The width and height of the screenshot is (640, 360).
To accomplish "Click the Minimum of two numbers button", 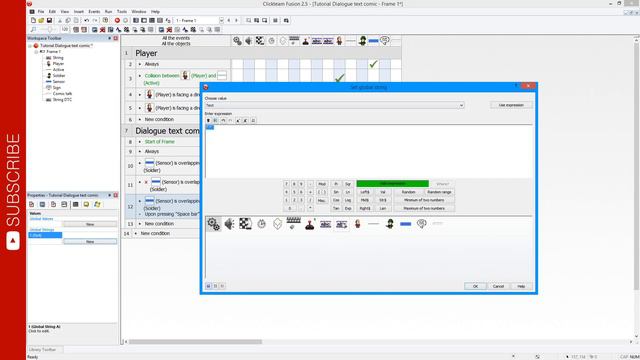I will pos(424,200).
